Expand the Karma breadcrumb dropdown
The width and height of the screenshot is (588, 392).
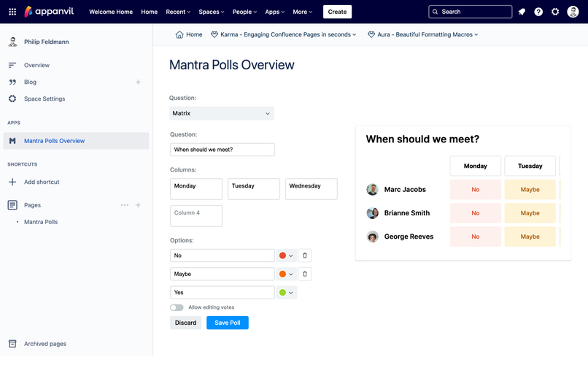pyautogui.click(x=354, y=34)
